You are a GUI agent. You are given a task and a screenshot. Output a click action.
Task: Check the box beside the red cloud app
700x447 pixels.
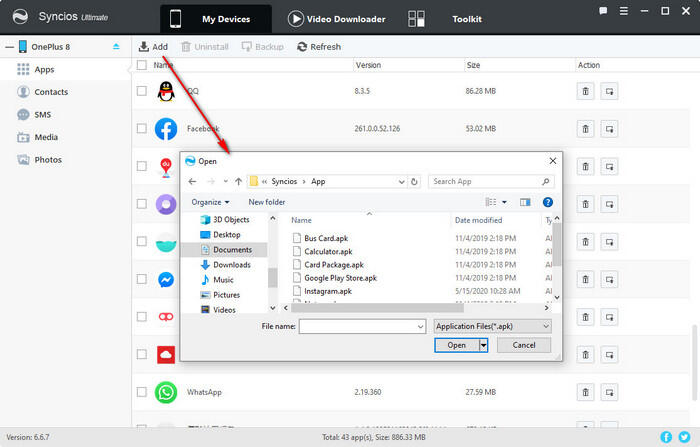pyautogui.click(x=142, y=355)
